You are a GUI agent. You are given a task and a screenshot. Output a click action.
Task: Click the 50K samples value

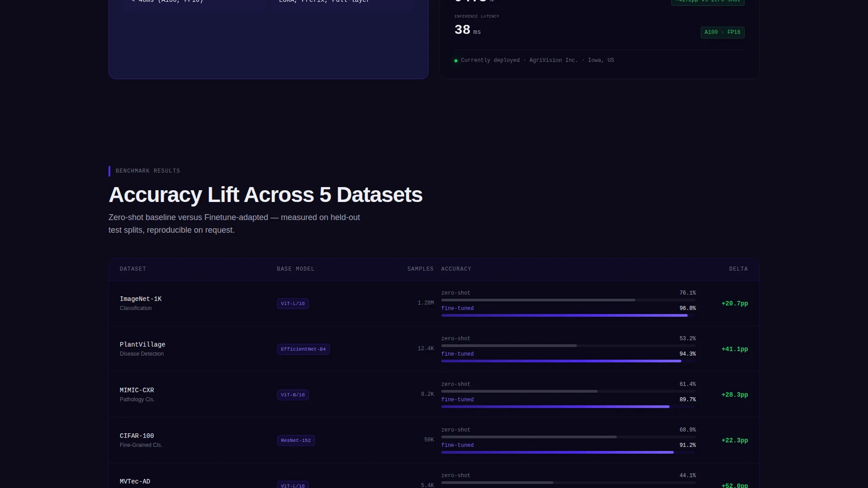[429, 440]
